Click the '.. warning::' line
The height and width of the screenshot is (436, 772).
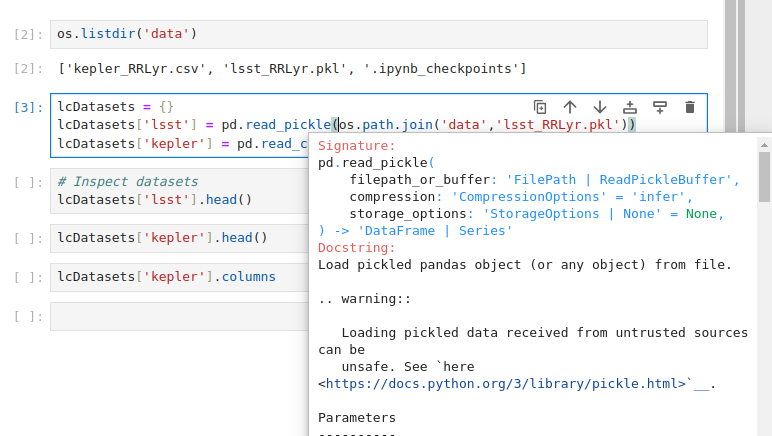pyautogui.click(x=364, y=299)
